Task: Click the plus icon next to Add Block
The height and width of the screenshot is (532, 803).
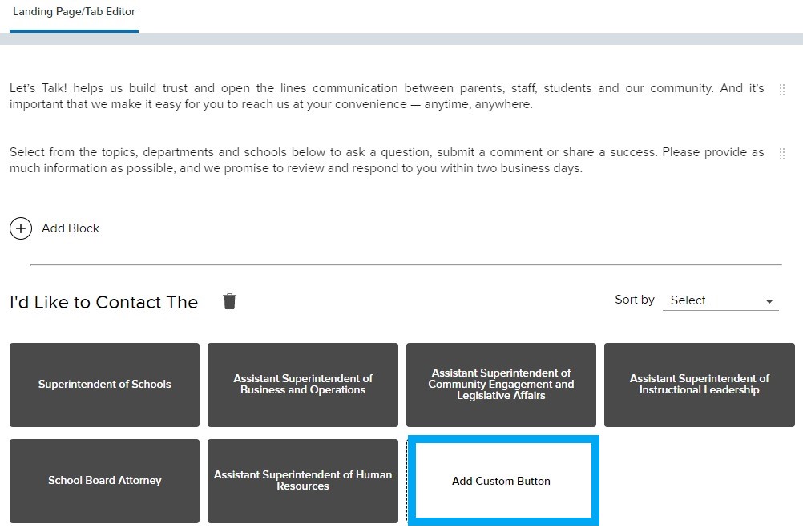Action: coord(21,228)
